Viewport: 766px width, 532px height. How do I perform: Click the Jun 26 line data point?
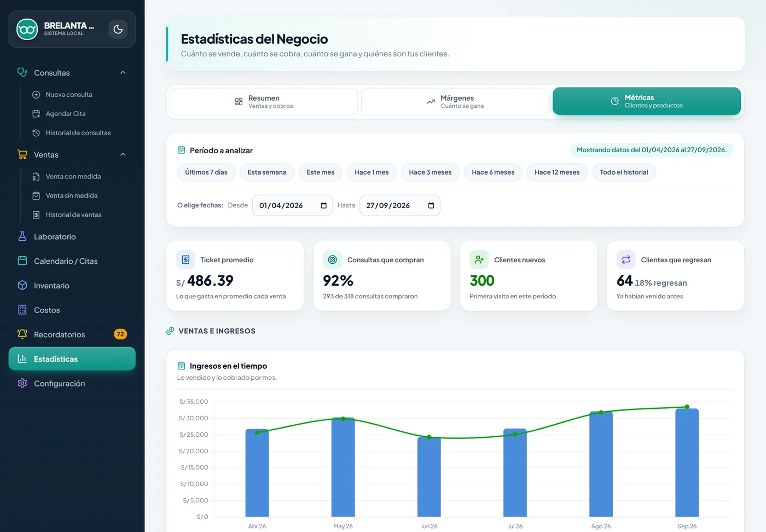[x=429, y=437]
